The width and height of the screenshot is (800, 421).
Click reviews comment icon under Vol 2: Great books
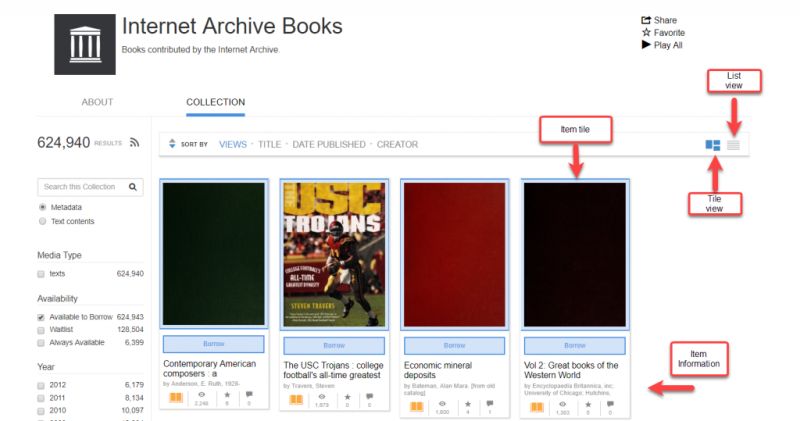pyautogui.click(x=610, y=404)
